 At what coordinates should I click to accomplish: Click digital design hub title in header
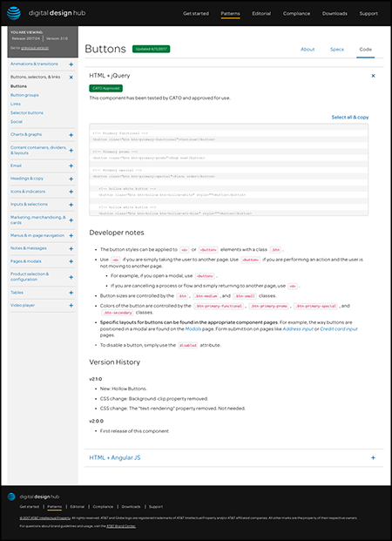coord(57,13)
